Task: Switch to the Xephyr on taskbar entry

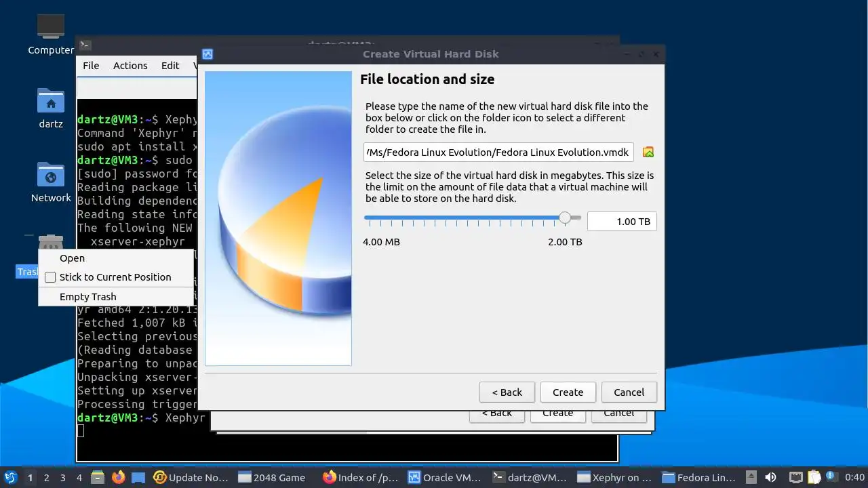Action: (614, 477)
